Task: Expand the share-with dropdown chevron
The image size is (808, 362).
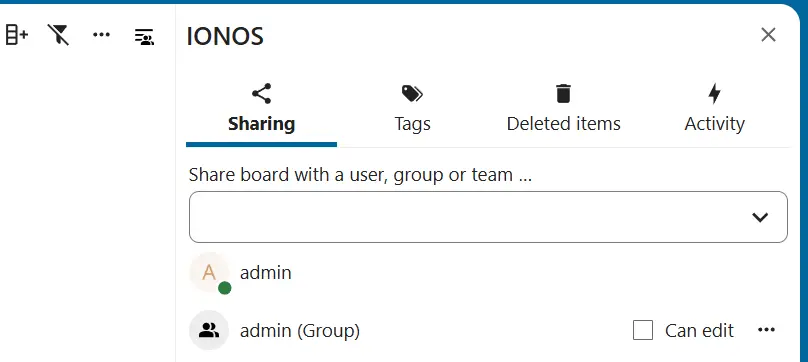Action: pos(760,218)
